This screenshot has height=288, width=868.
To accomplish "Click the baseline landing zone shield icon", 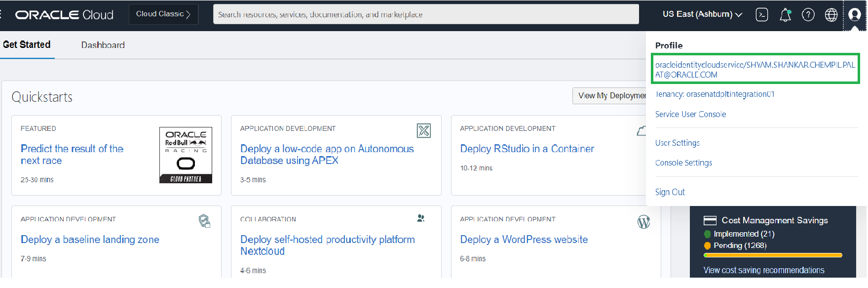I will point(204,221).
